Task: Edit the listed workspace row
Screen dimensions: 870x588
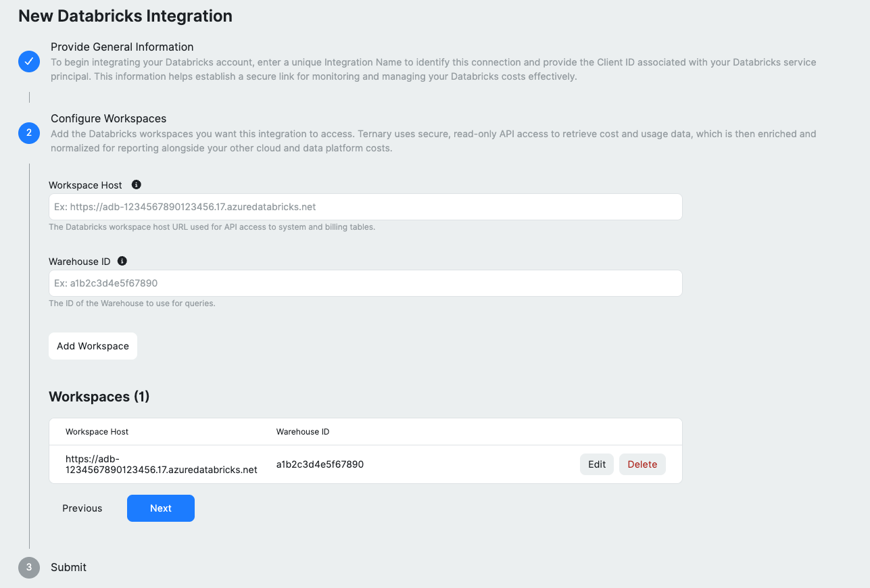Action: pos(597,464)
